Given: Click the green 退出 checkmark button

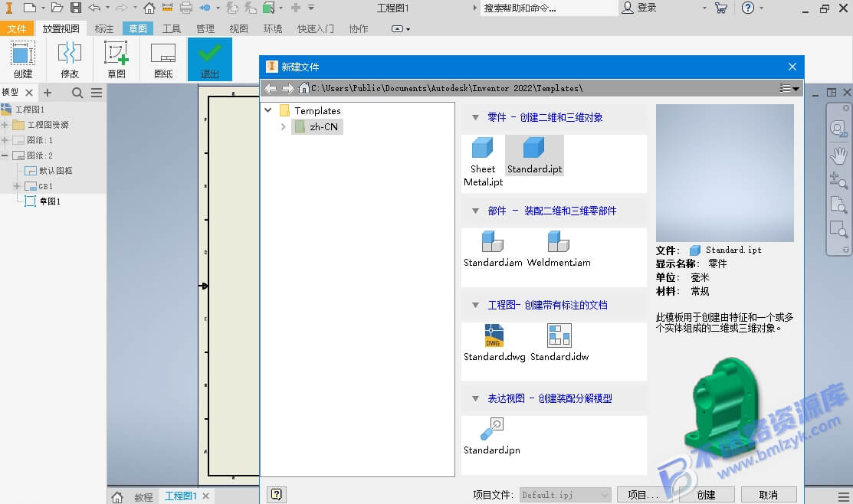Looking at the screenshot, I should [210, 59].
